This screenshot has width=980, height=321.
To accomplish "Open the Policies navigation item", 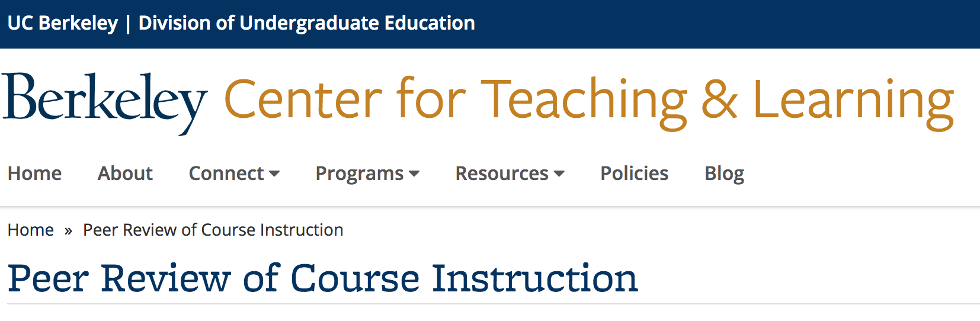I will tap(634, 174).
